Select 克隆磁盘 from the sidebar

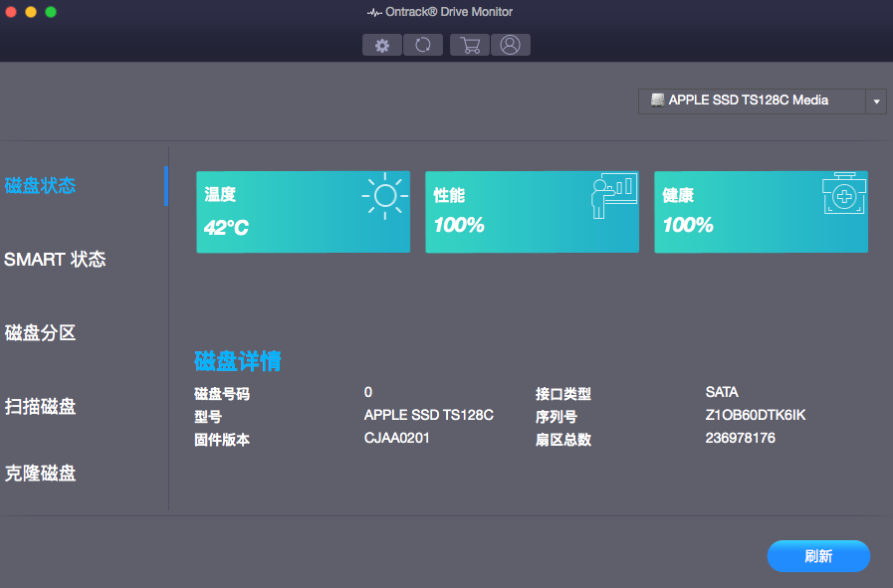coord(41,474)
